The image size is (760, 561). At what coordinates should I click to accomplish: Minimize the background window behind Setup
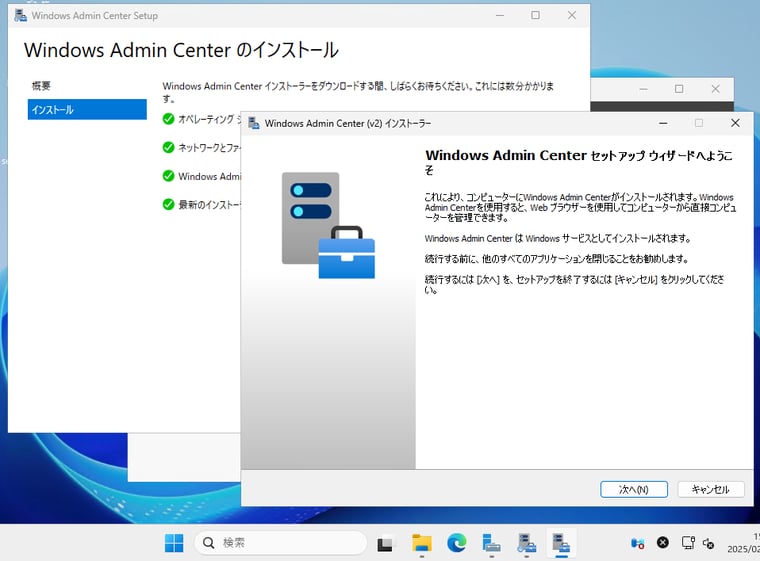coord(644,89)
